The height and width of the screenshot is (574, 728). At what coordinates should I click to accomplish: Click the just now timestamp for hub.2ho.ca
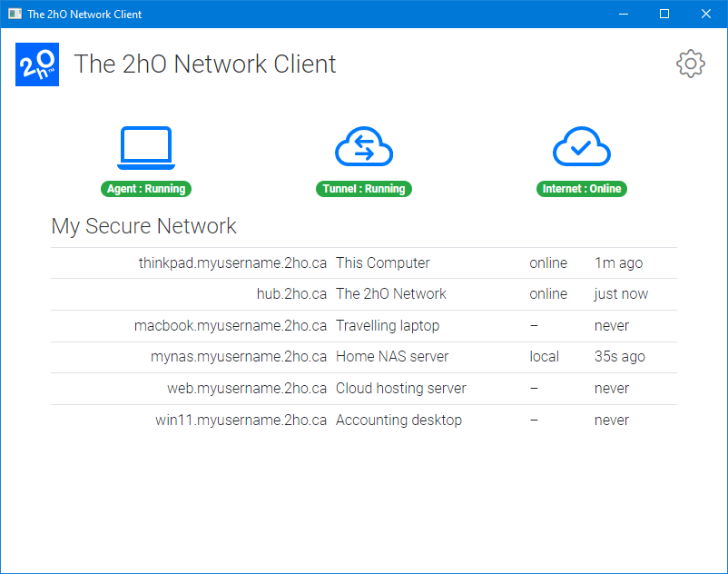(619, 294)
